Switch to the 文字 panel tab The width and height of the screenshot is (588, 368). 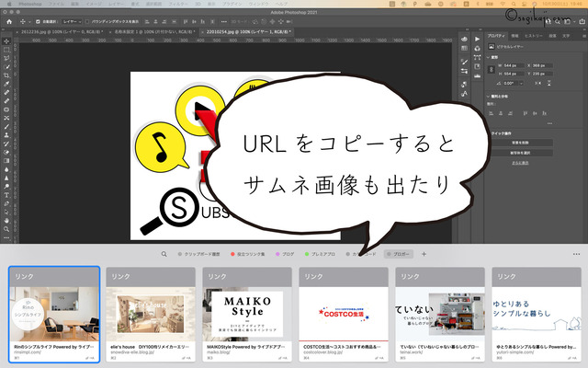click(x=566, y=36)
